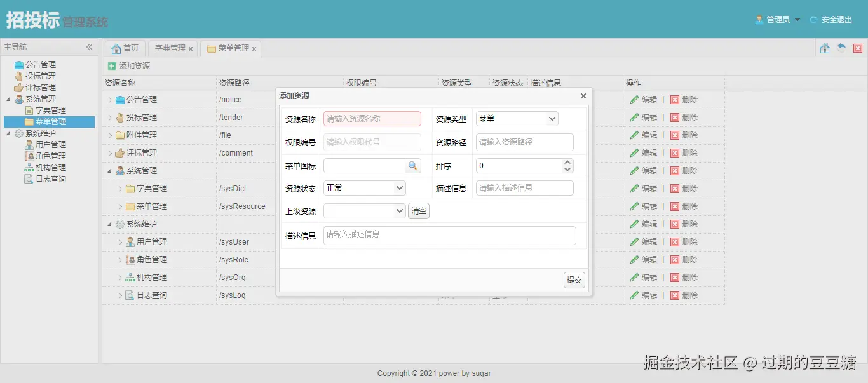
Task: Close the 菜单管理 tab
Action: pyautogui.click(x=254, y=49)
